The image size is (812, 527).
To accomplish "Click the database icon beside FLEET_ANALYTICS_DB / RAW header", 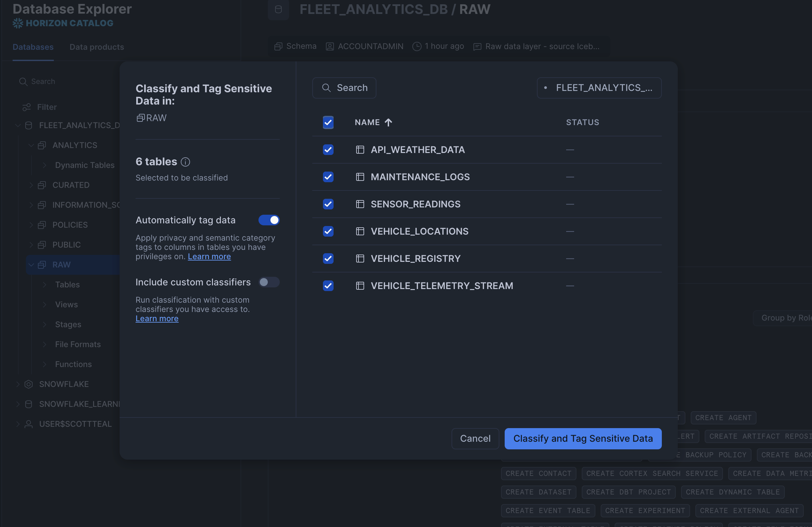I will 278,10.
